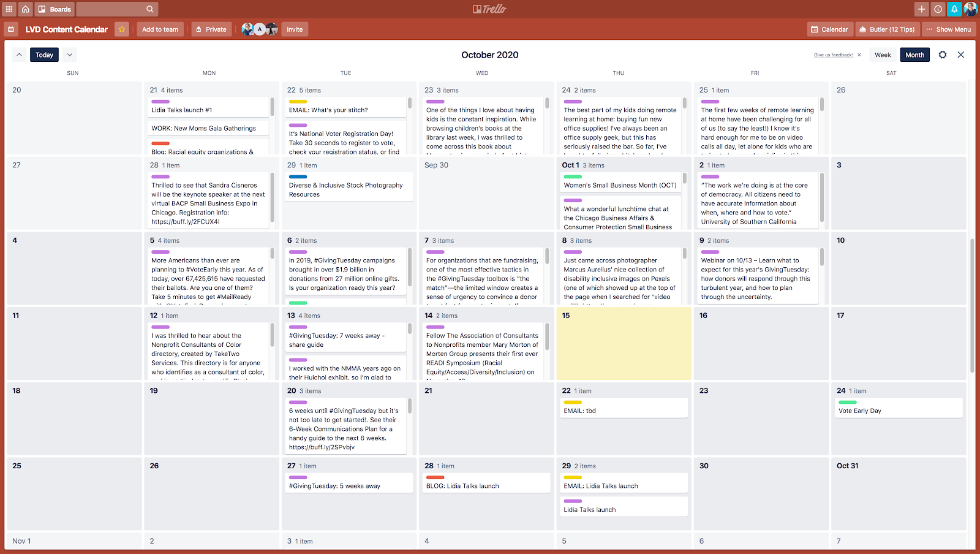This screenshot has width=980, height=554.
Task: Open Women's Small Business Month (OCT) card
Action: [x=619, y=182]
